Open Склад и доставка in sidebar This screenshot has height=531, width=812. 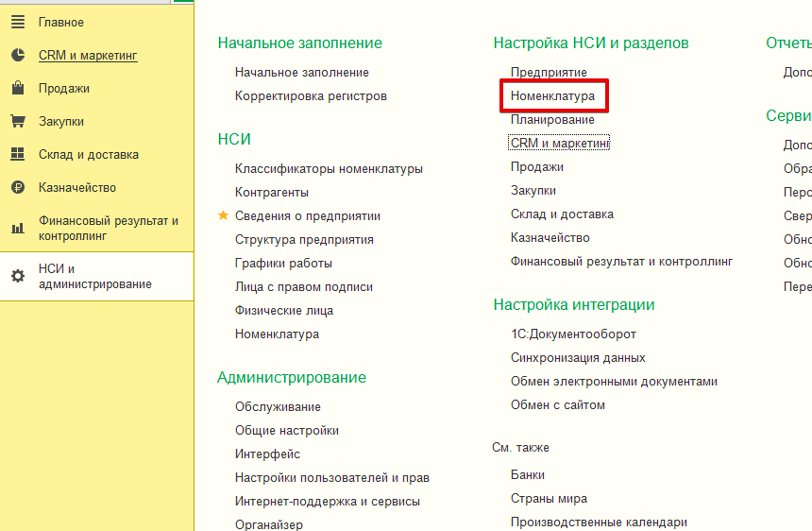pos(89,154)
